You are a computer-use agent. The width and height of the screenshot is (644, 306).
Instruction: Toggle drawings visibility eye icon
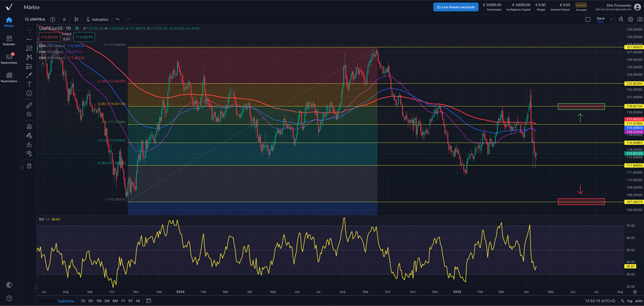click(x=29, y=154)
